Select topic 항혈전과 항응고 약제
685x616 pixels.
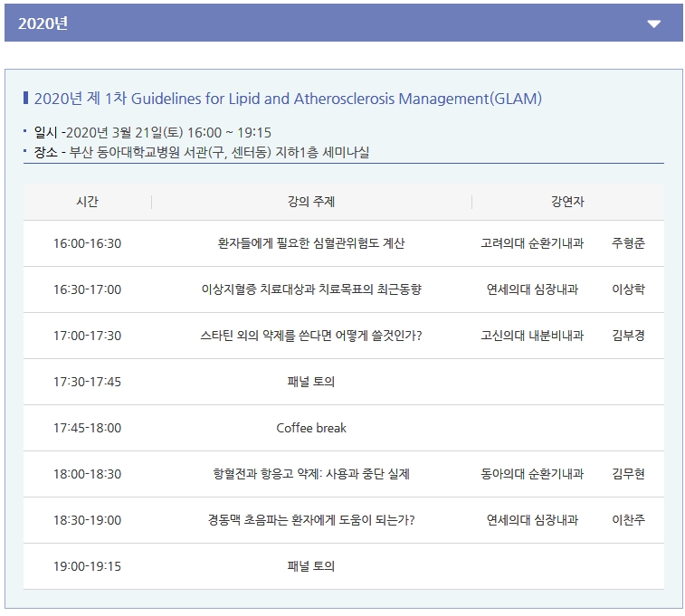pyautogui.click(x=311, y=474)
